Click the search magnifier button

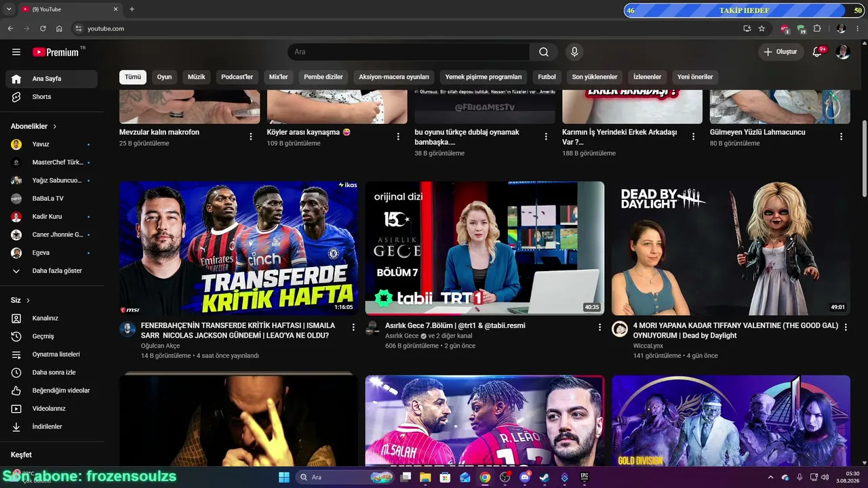[x=544, y=52]
